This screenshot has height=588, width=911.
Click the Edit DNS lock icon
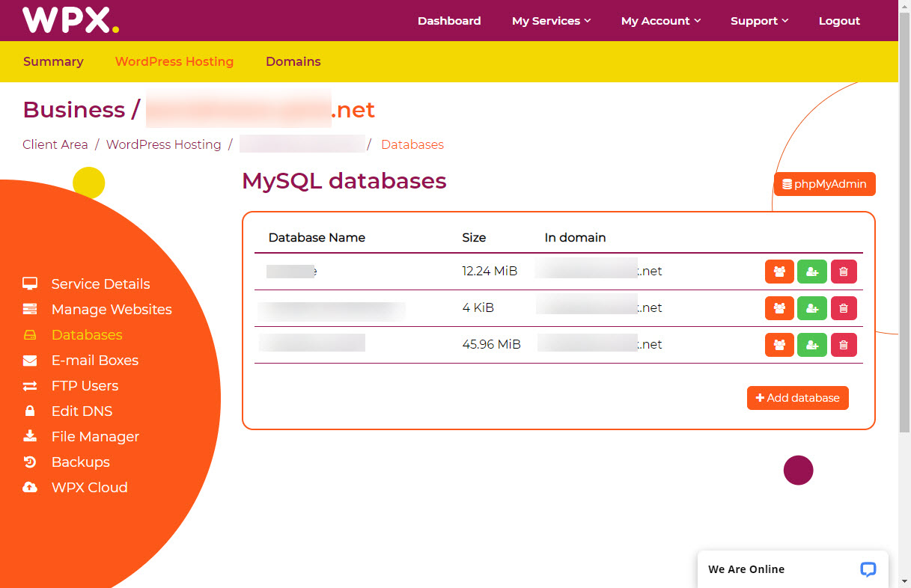[x=30, y=411]
